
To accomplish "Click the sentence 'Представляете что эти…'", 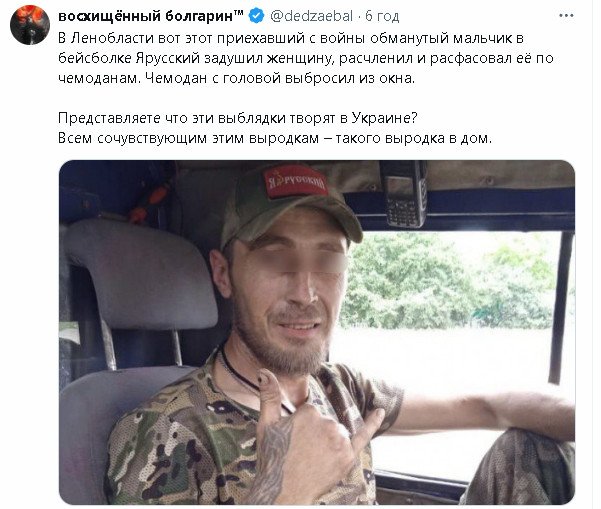I will 238,118.
